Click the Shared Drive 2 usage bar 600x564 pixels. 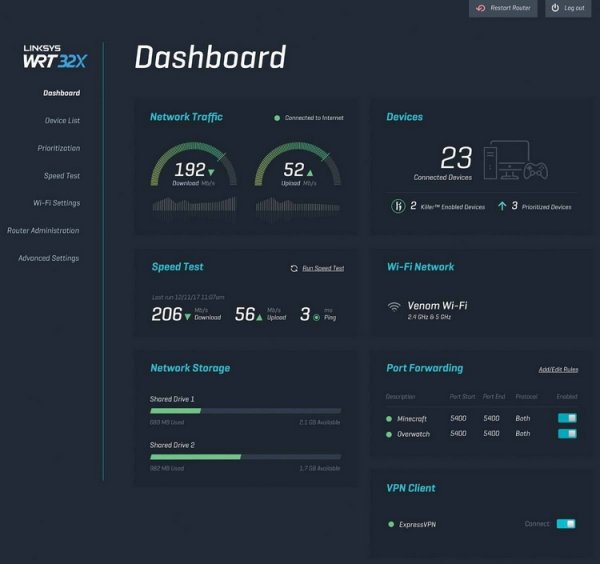pyautogui.click(x=245, y=456)
